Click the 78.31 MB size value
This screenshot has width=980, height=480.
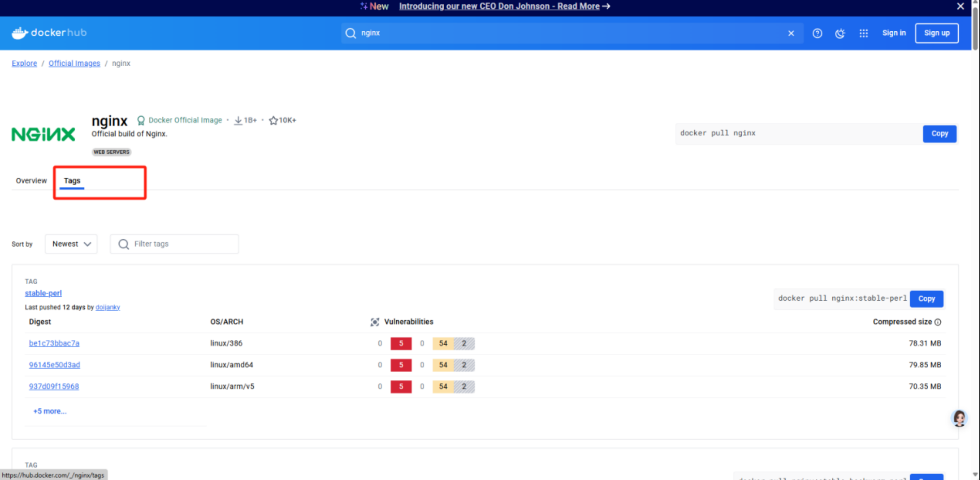click(925, 343)
